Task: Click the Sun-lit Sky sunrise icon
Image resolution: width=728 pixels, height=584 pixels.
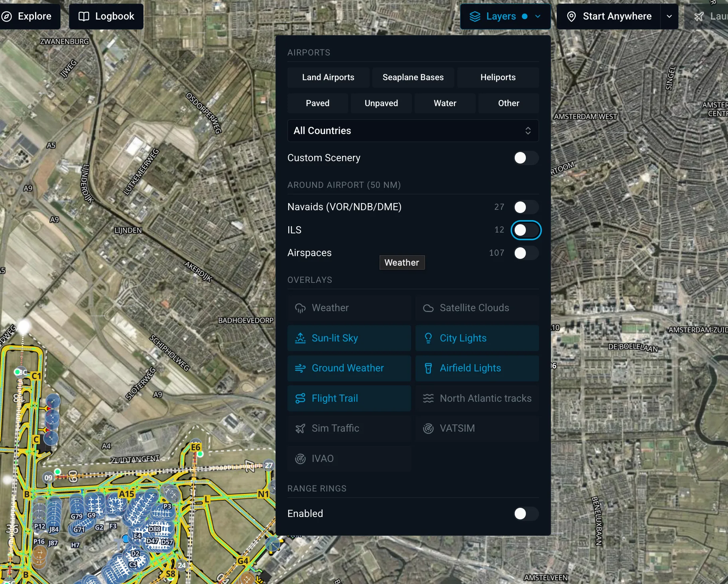Action: [300, 338]
